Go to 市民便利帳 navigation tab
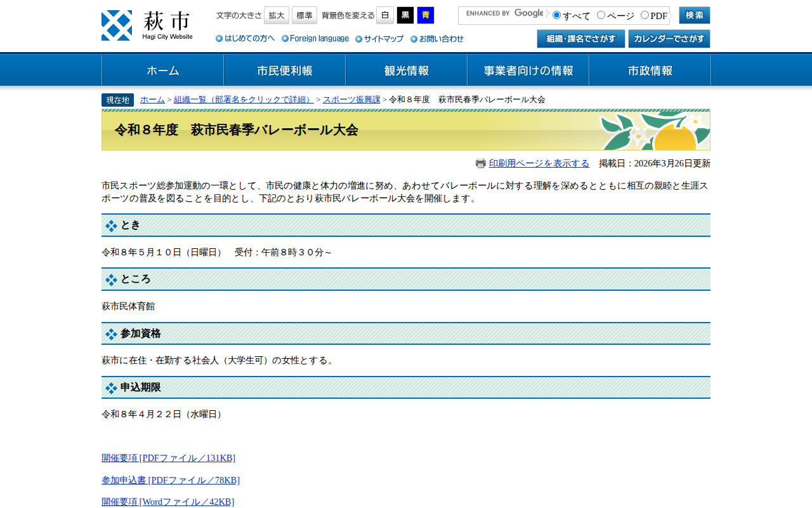 tap(285, 70)
